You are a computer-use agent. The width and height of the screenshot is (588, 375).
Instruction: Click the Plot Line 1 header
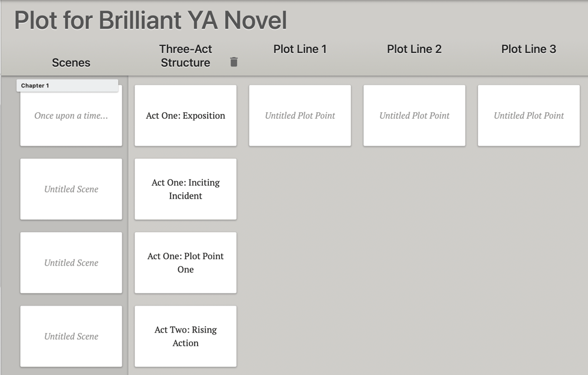300,49
